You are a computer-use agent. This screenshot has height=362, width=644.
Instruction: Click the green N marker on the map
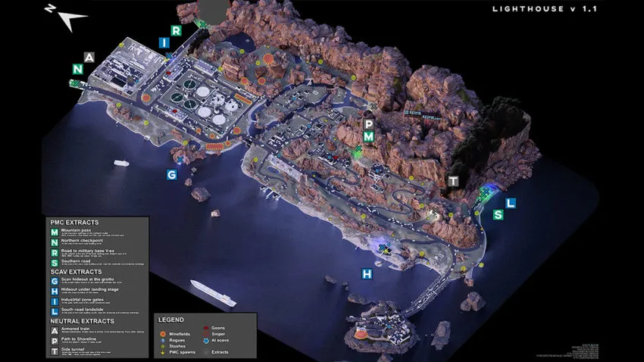tap(77, 69)
